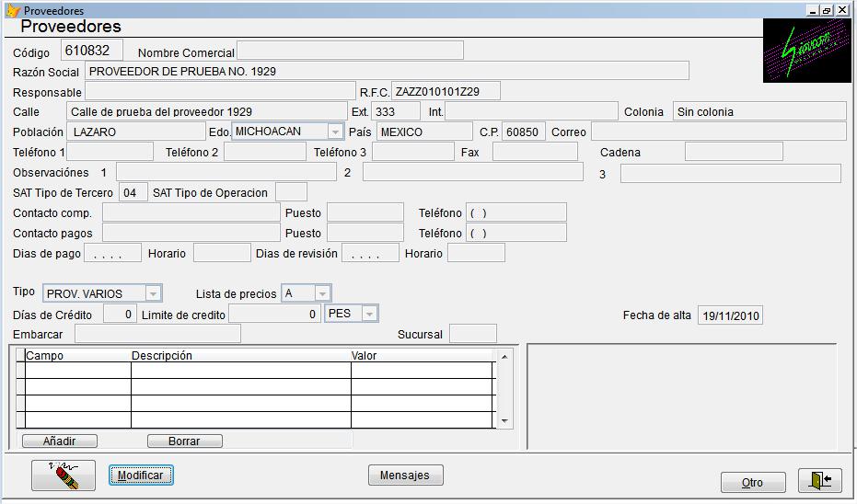Viewport: 857px width, 504px height.
Task: Open the Tipo PROV. VARIOS dropdown
Action: [x=153, y=293]
